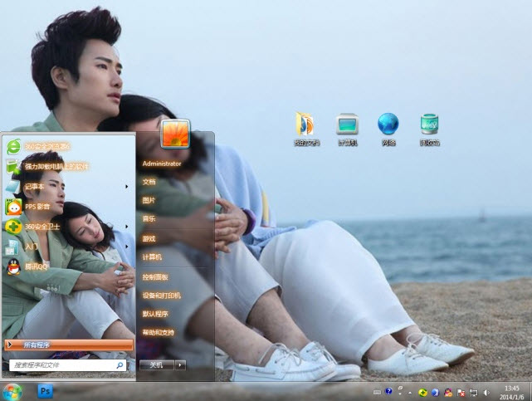Launch PPS 影音 player

pos(68,207)
